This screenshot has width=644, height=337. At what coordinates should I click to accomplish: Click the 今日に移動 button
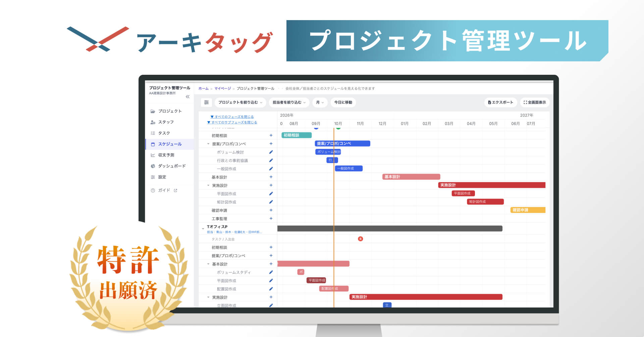pyautogui.click(x=343, y=102)
